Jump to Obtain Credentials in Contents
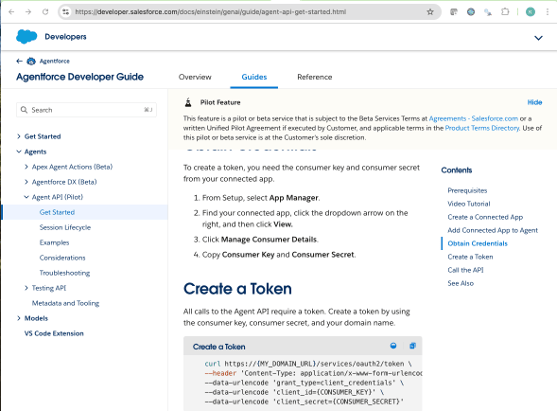The image size is (557, 411). tap(477, 243)
